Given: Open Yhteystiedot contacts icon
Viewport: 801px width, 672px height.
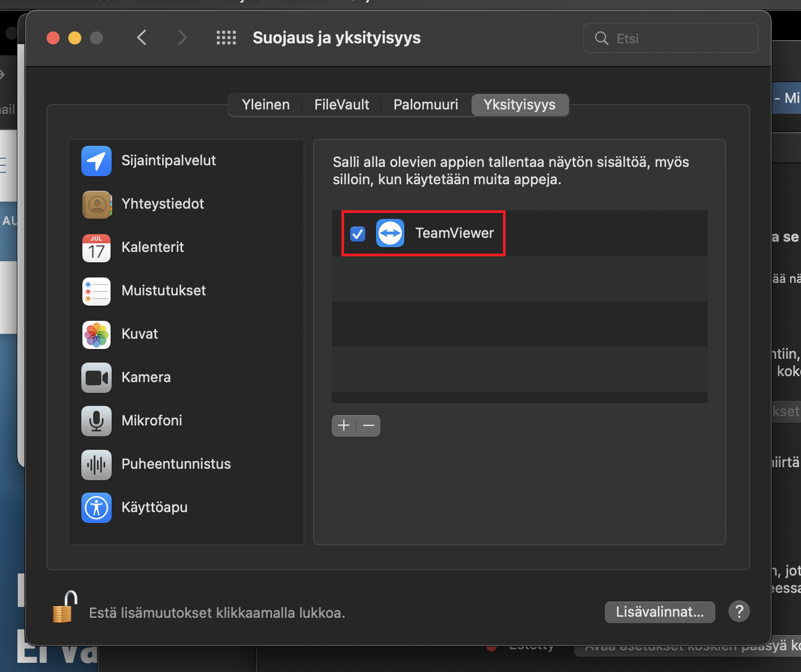Looking at the screenshot, I should pyautogui.click(x=96, y=204).
